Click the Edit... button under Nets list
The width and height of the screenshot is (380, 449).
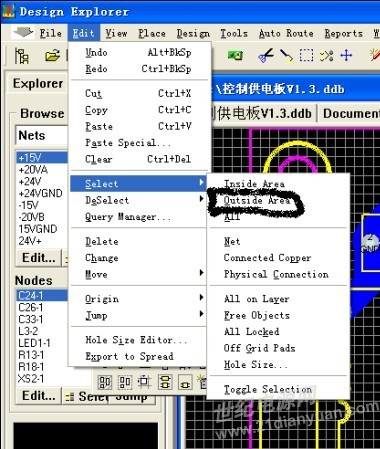(38, 258)
